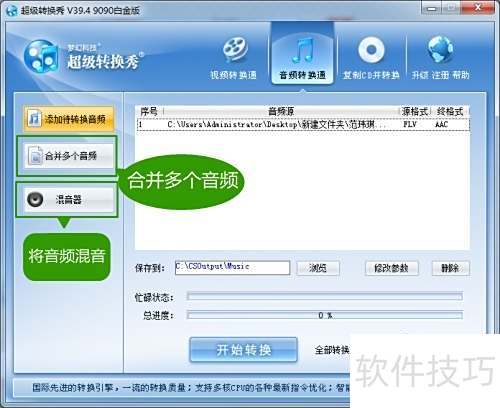The image size is (500, 408).
Task: Click the 忙碌状态 busy status bar
Action: (325, 296)
